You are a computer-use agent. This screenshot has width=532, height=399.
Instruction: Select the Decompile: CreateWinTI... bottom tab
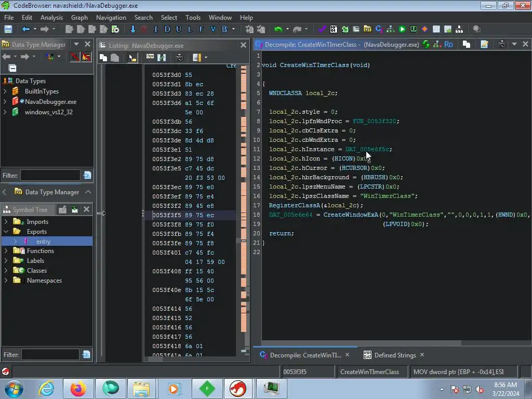pyautogui.click(x=305, y=355)
